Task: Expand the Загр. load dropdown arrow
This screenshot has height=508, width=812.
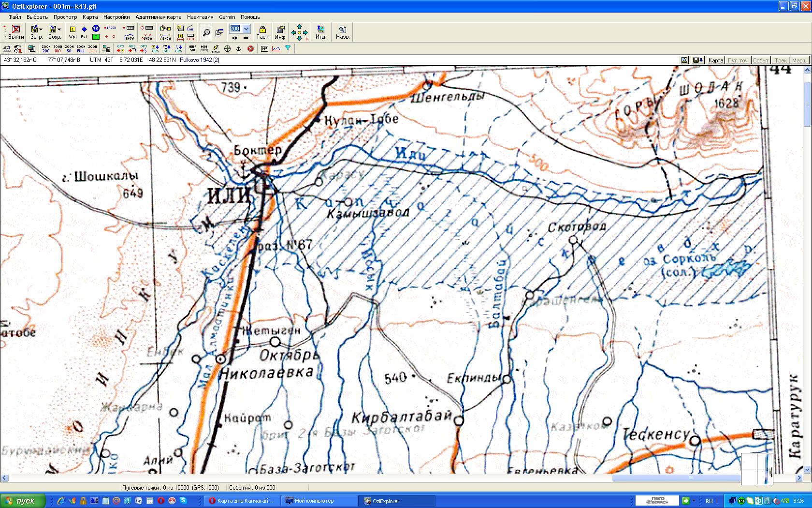Action: [41, 30]
